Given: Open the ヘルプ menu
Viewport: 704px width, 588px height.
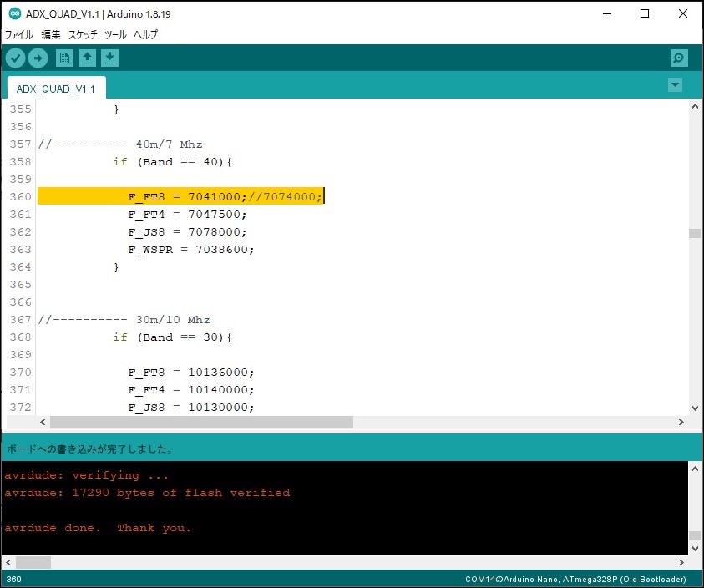Looking at the screenshot, I should click(x=146, y=34).
